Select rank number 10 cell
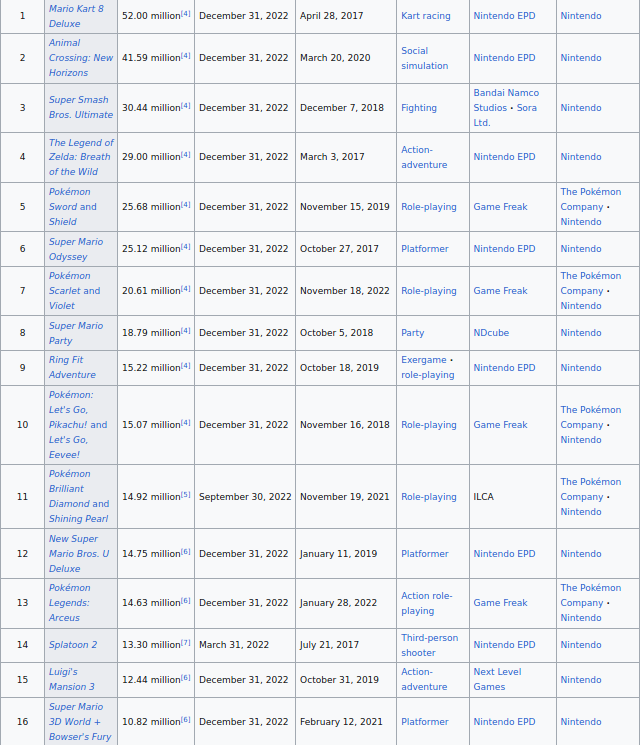Viewport: 643px width, 745px height. (22, 425)
